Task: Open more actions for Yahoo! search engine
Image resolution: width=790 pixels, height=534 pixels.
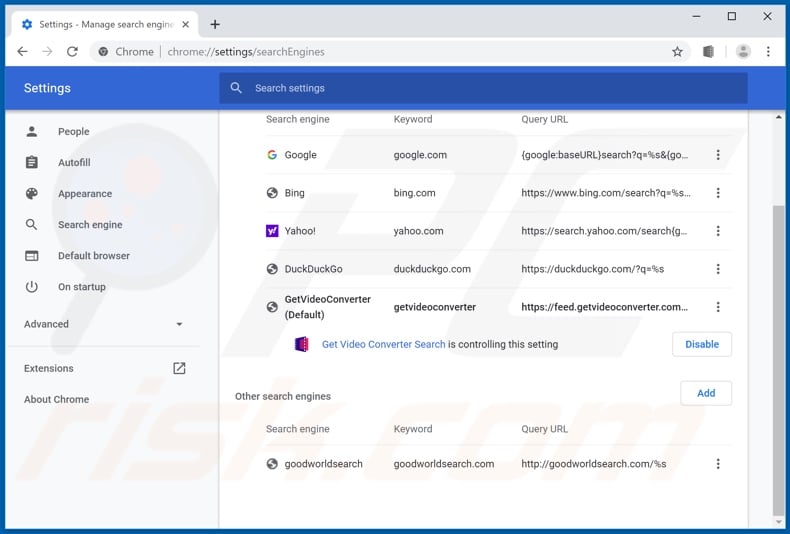Action: pyautogui.click(x=718, y=231)
